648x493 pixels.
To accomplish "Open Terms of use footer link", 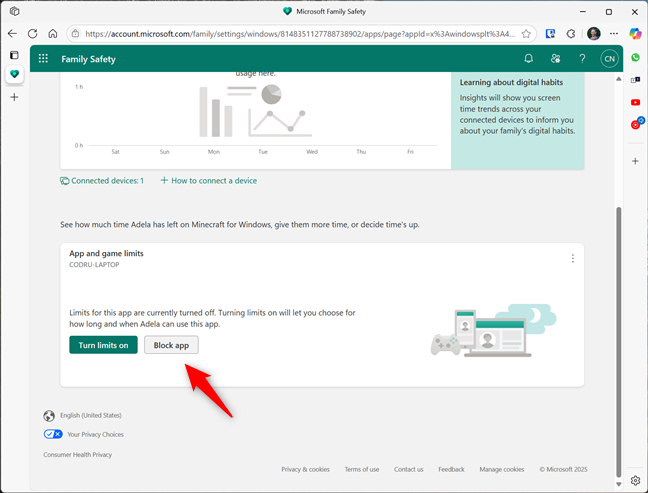I will tap(362, 469).
